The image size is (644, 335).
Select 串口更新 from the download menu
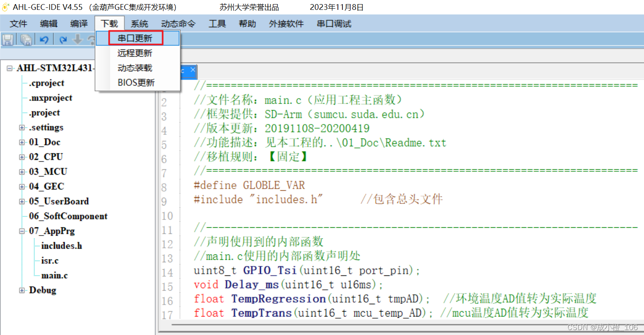[x=136, y=38]
